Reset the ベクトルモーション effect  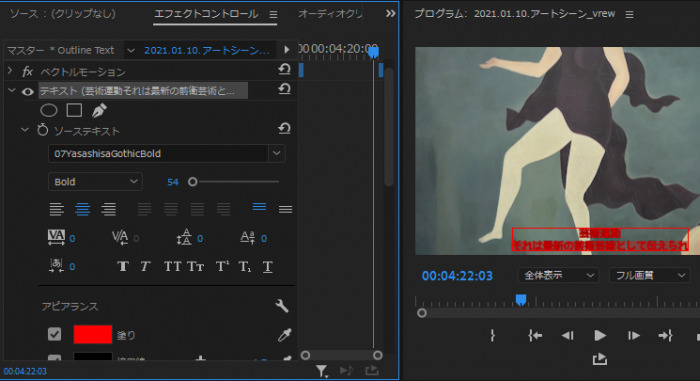click(284, 69)
